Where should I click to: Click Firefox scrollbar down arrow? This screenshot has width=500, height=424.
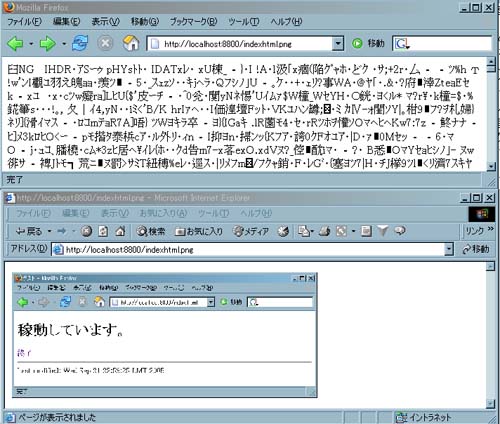coord(491,166)
